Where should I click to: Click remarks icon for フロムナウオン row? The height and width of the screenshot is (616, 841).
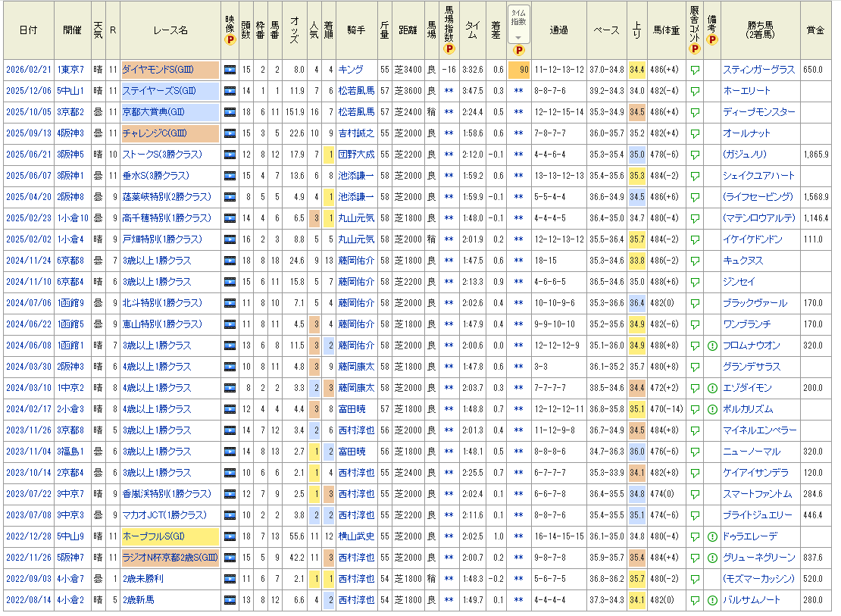(711, 346)
